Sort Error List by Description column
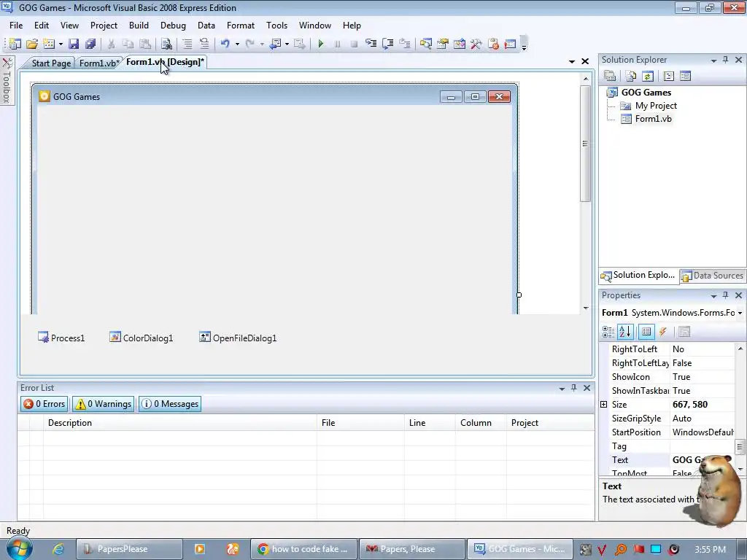 (179, 422)
